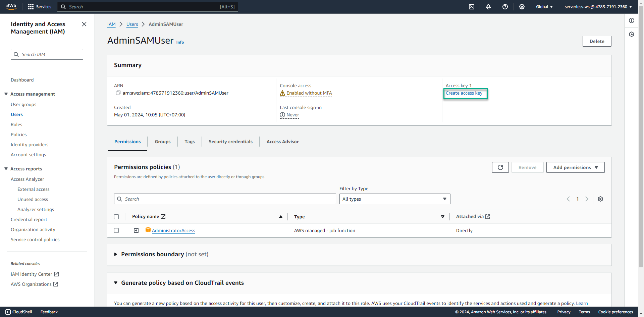Viewport: 644px width, 317px height.
Task: Click the MFA warning triangle icon
Action: pyautogui.click(x=282, y=93)
